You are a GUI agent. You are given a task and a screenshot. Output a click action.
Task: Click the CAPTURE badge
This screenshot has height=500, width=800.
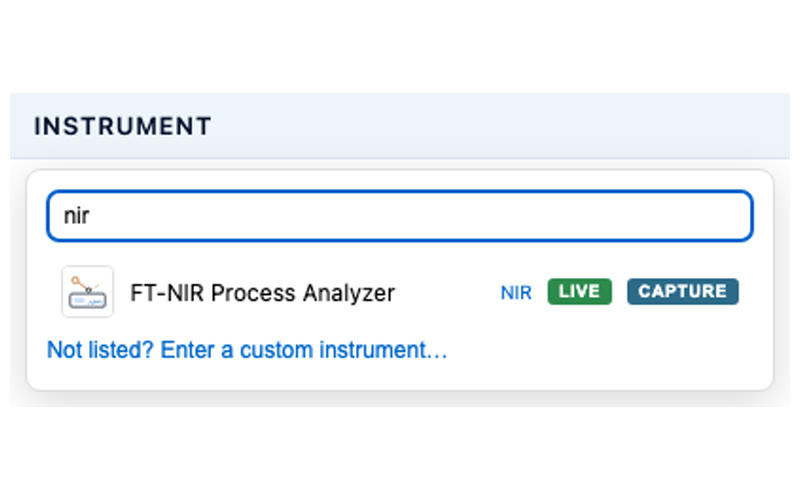click(683, 291)
